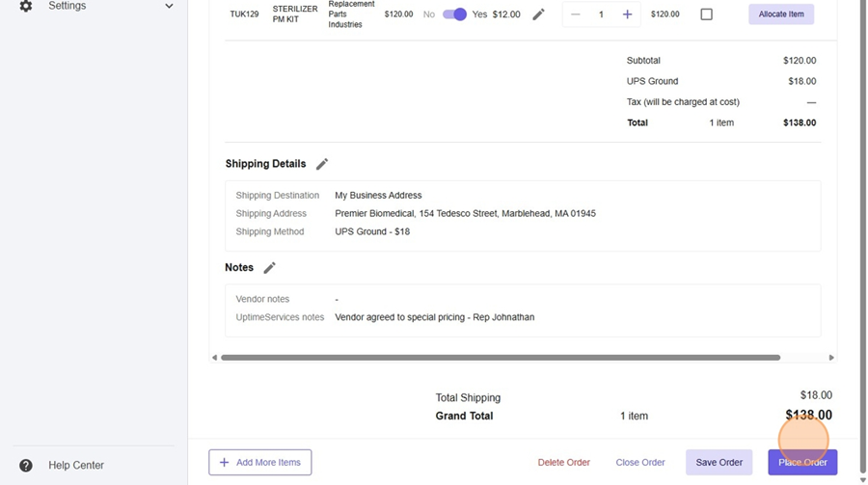This screenshot has width=868, height=485.
Task: Click the Allocate Item button
Action: click(780, 14)
